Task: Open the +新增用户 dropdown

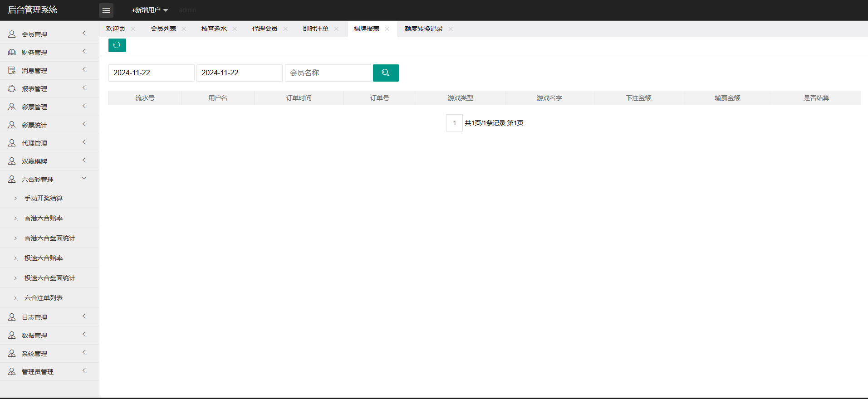Action: (x=150, y=10)
